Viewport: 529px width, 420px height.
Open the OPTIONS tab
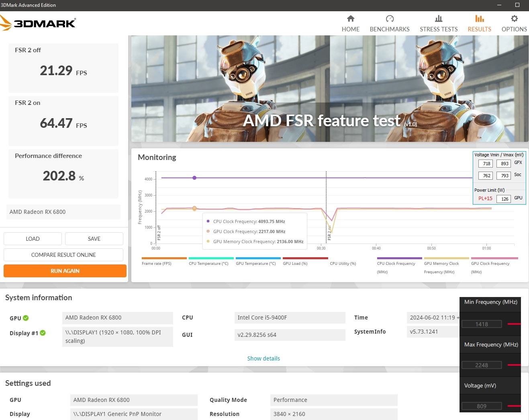514,24
